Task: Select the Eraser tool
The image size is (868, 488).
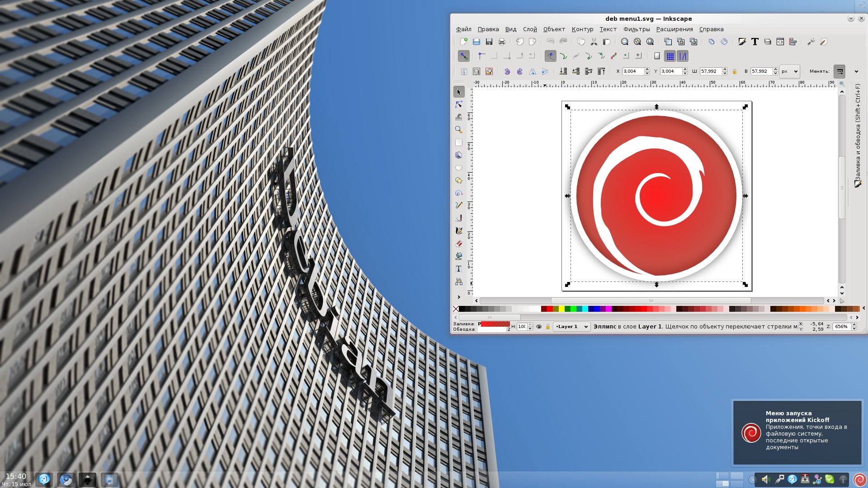Action: [x=458, y=244]
